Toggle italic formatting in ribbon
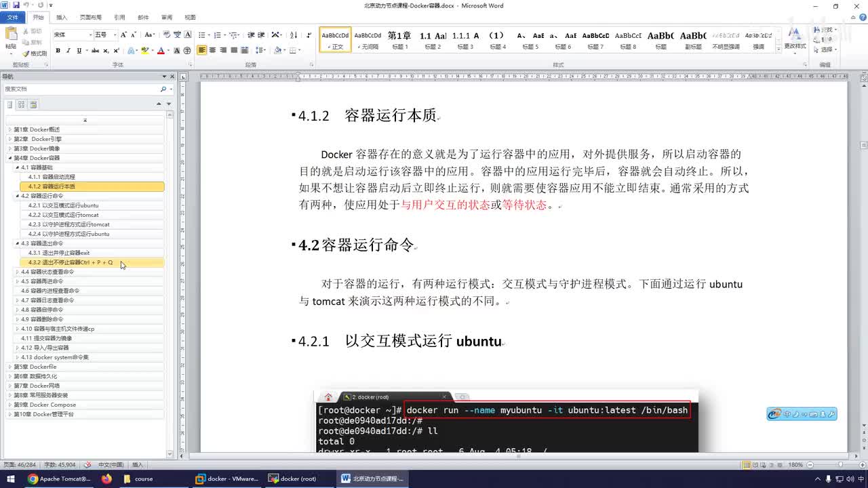Viewport: 868px width, 488px height. pos(68,50)
